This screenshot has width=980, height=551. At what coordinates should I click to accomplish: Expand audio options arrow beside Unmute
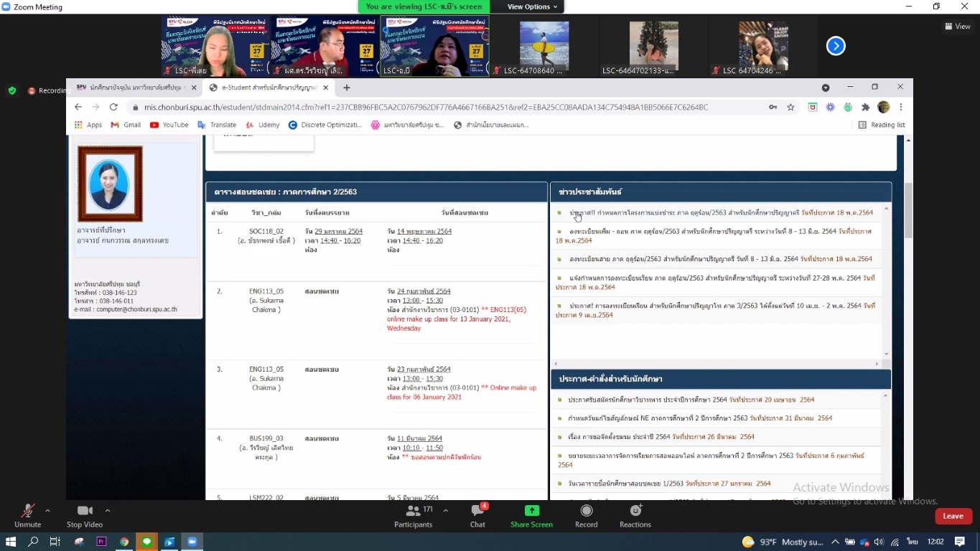(x=47, y=511)
